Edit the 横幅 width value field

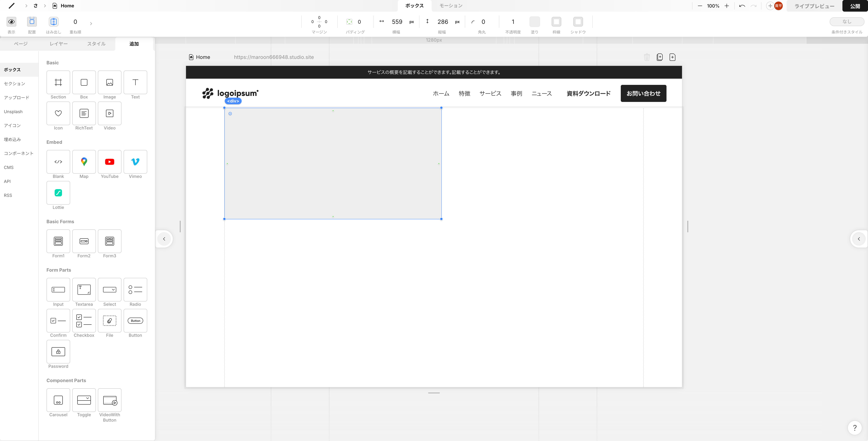click(397, 22)
